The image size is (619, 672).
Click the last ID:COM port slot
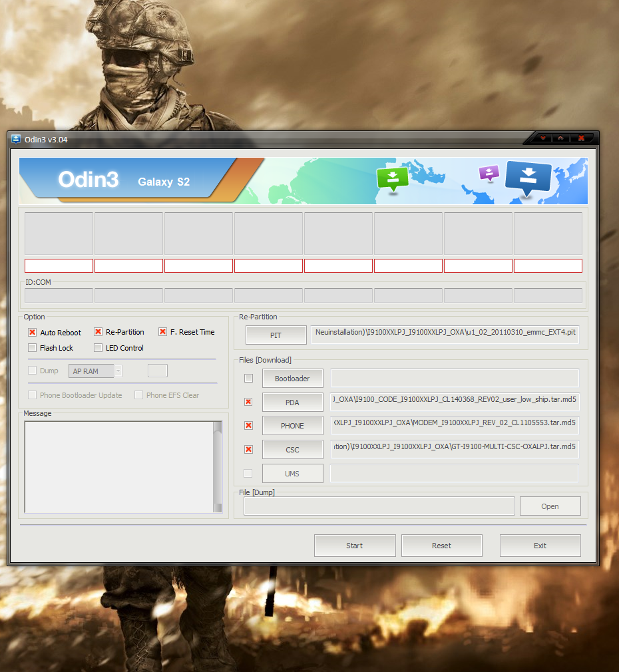pos(548,295)
